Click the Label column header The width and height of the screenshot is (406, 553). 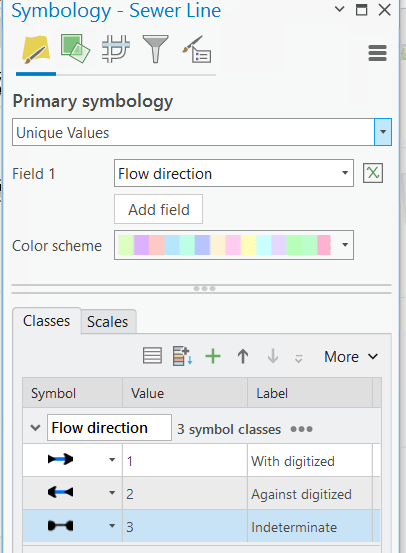click(x=310, y=393)
